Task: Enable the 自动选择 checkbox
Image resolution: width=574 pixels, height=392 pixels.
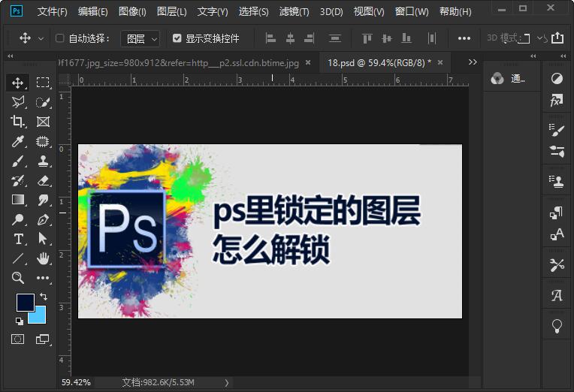Action: point(59,38)
